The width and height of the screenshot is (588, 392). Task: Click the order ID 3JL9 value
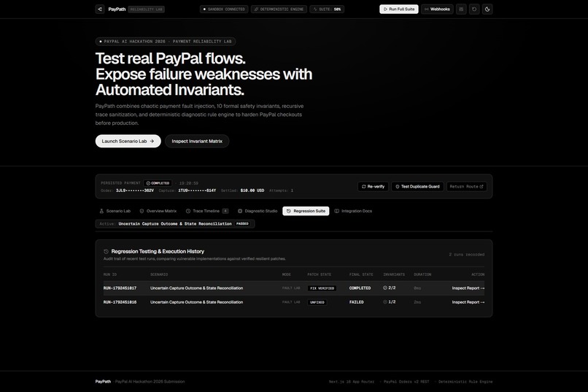135,191
